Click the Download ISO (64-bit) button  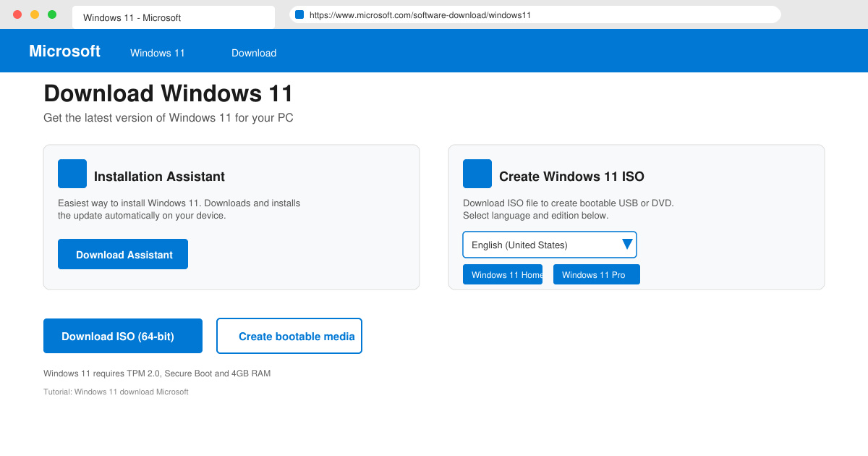pyautogui.click(x=123, y=336)
